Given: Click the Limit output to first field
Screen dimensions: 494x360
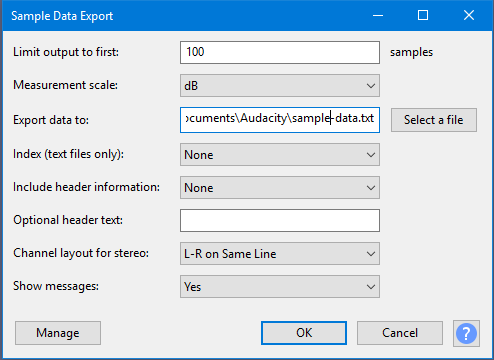Looking at the screenshot, I should (x=280, y=52).
